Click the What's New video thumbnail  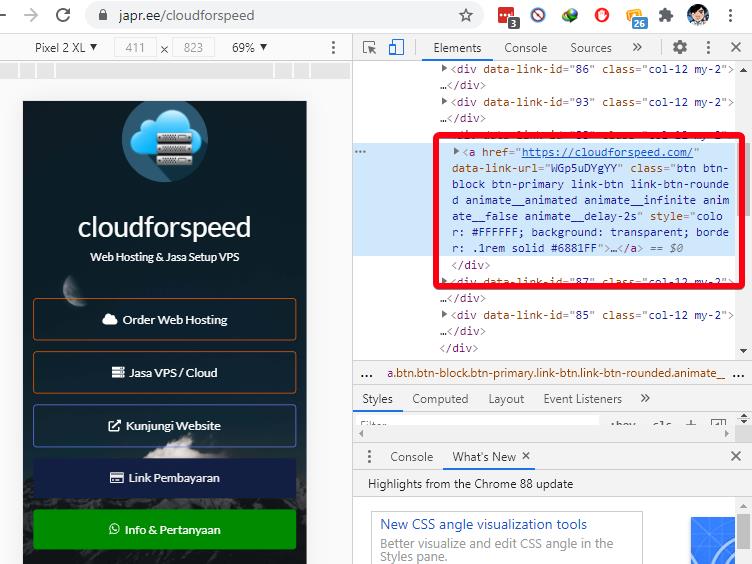pyautogui.click(x=713, y=540)
